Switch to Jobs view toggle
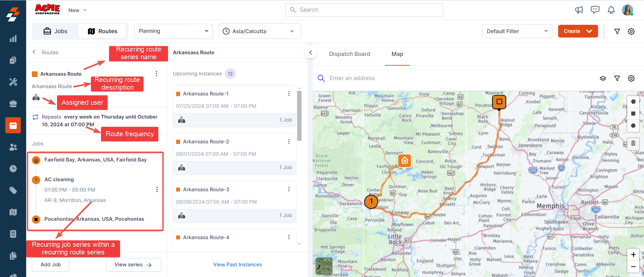The height and width of the screenshot is (277, 644). 56,31
